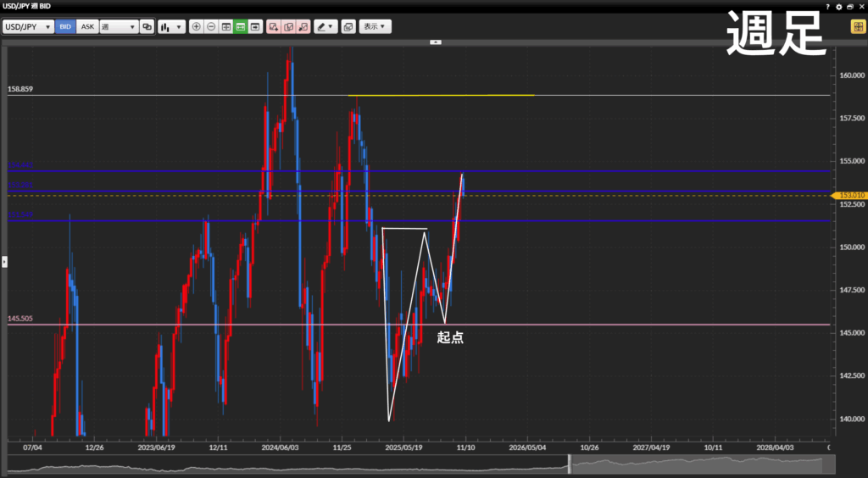Open the USD/JPY currency pair dropdown

pyautogui.click(x=28, y=27)
